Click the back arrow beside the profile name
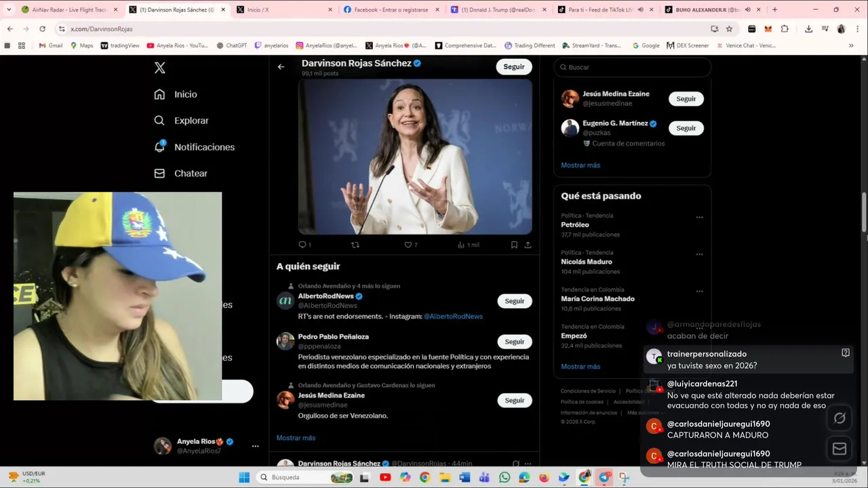Viewport: 868px width, 488px height. (x=281, y=66)
